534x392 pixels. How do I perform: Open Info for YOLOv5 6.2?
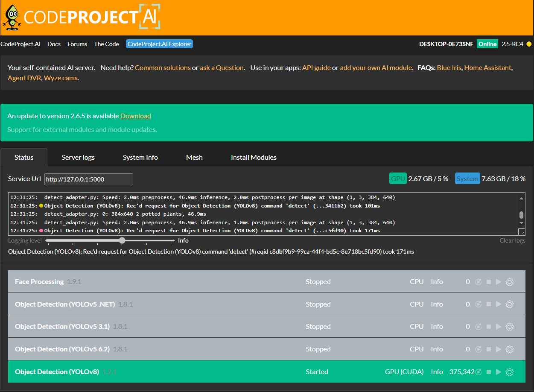coord(437,349)
